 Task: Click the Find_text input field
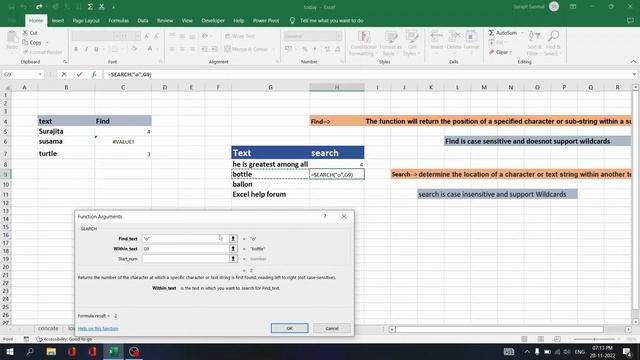coord(185,238)
